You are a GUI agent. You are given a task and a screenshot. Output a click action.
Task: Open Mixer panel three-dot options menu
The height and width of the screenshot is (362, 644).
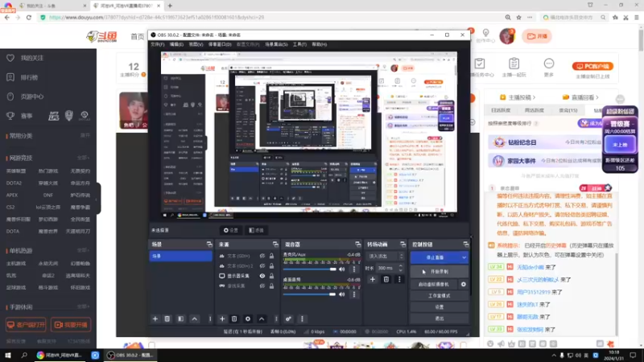point(303,319)
